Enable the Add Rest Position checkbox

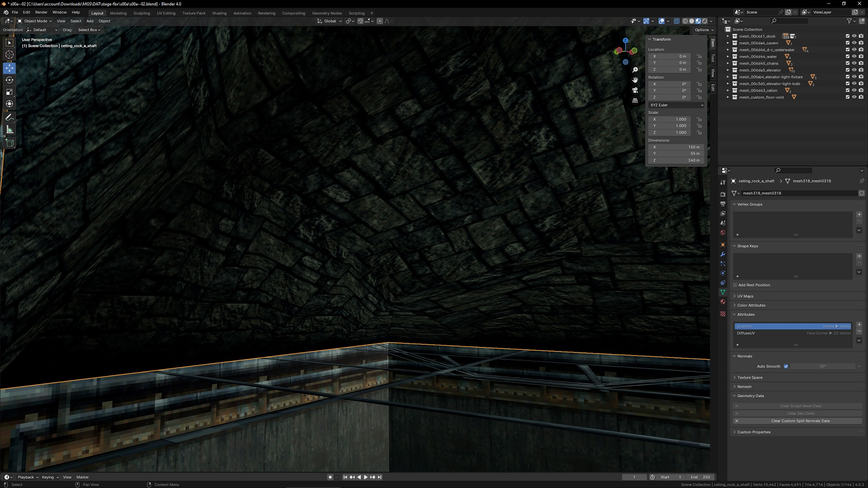(x=735, y=285)
